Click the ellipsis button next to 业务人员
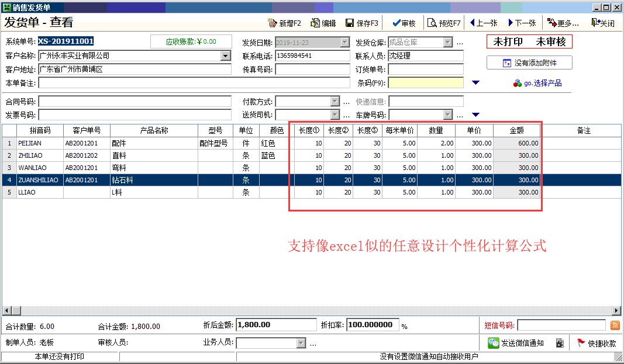The width and height of the screenshot is (624, 364). click(313, 344)
